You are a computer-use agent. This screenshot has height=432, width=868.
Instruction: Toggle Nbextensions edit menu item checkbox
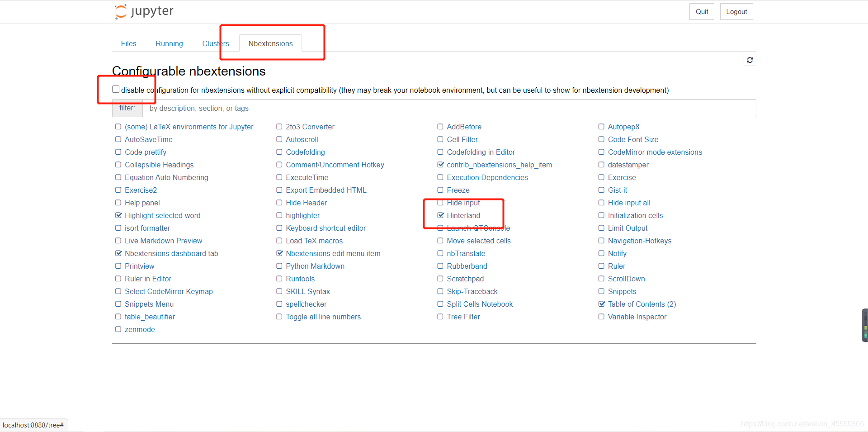tap(279, 253)
